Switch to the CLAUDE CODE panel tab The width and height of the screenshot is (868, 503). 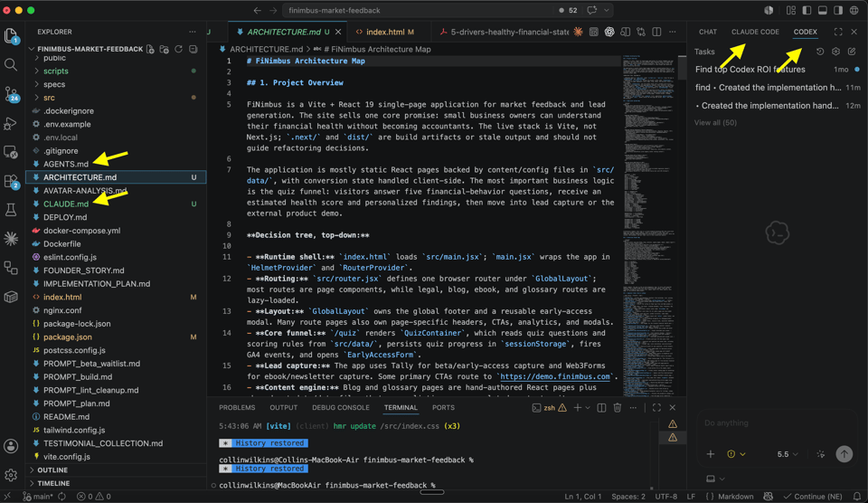(x=755, y=32)
